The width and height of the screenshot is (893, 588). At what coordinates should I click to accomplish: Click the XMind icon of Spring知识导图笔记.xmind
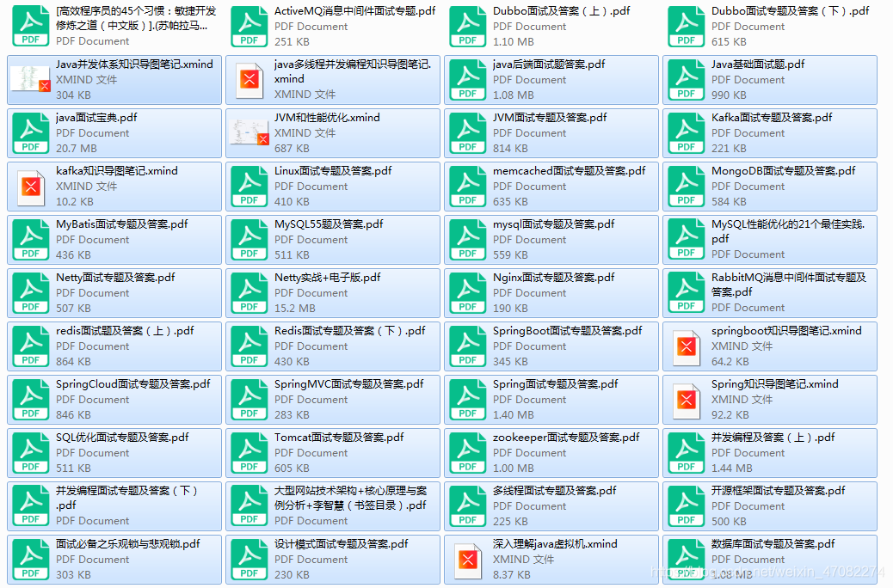pyautogui.click(x=687, y=400)
